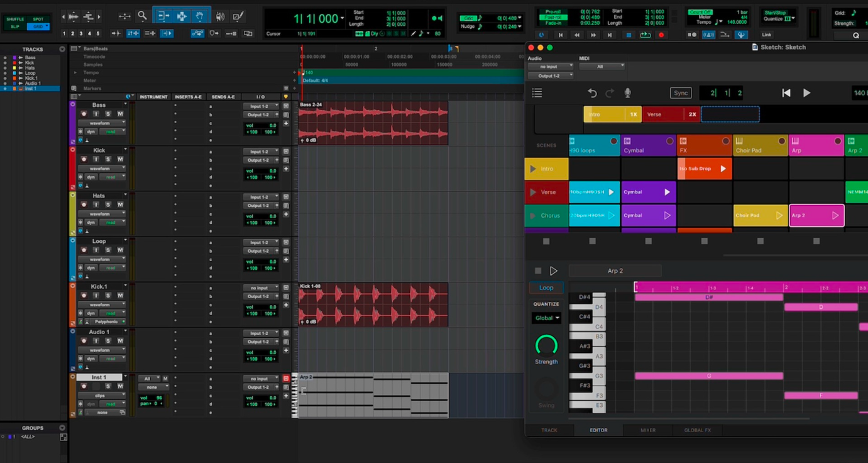The height and width of the screenshot is (463, 868).
Task: Open Inst 1 track 'clips' view dropdown
Action: click(102, 396)
